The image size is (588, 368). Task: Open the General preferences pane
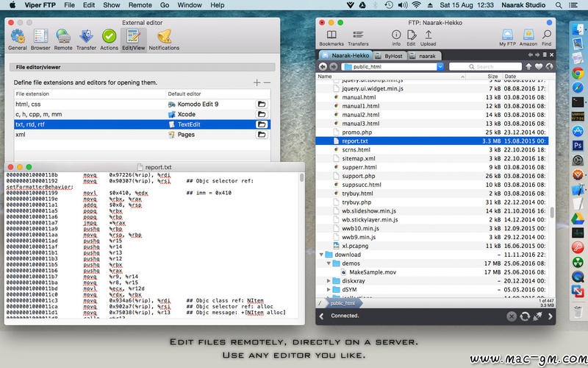pyautogui.click(x=17, y=40)
